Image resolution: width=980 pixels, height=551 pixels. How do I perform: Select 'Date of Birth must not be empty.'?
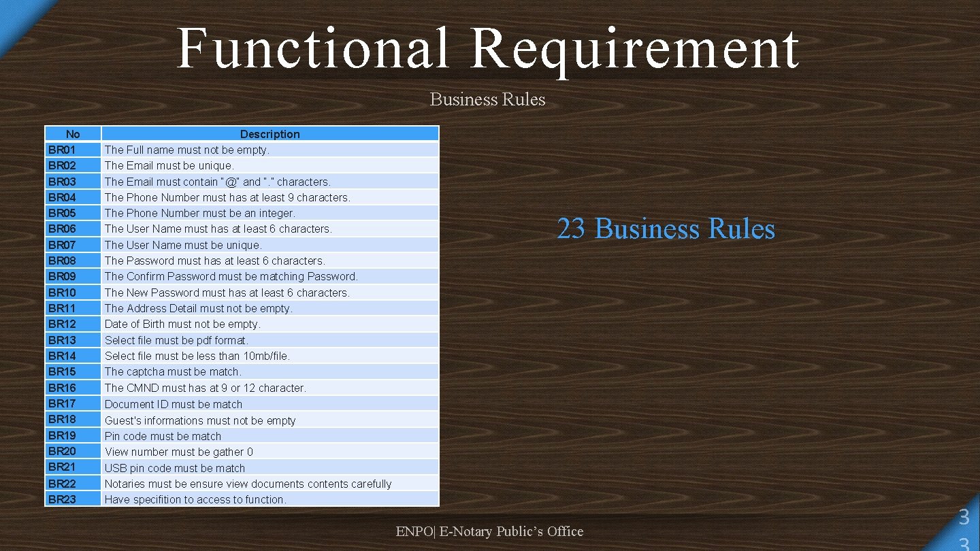point(270,324)
